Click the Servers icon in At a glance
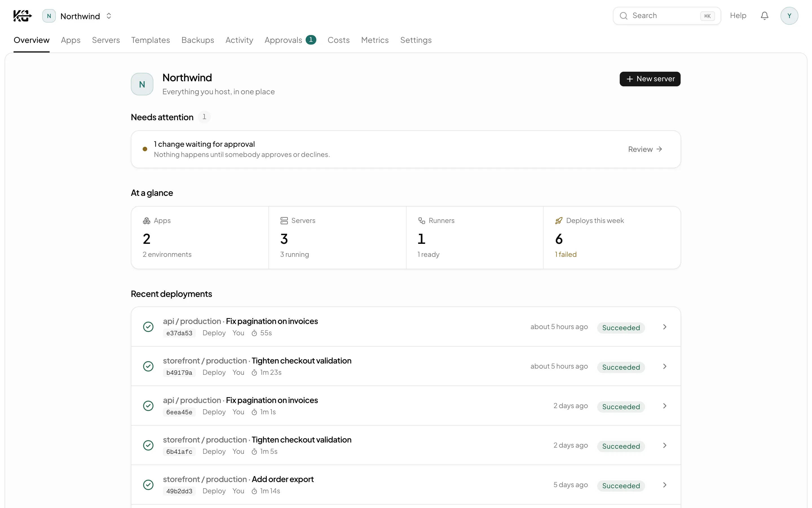The height and width of the screenshot is (508, 812). (x=284, y=221)
